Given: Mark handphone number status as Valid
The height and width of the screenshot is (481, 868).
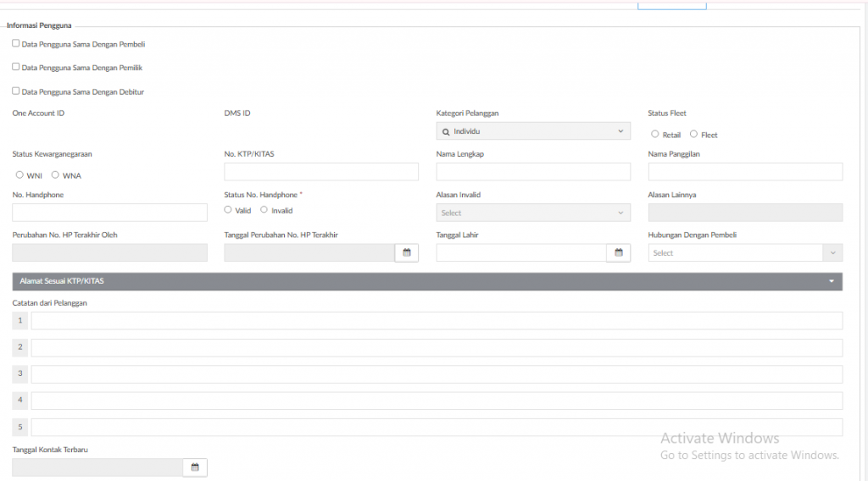Looking at the screenshot, I should tap(228, 210).
